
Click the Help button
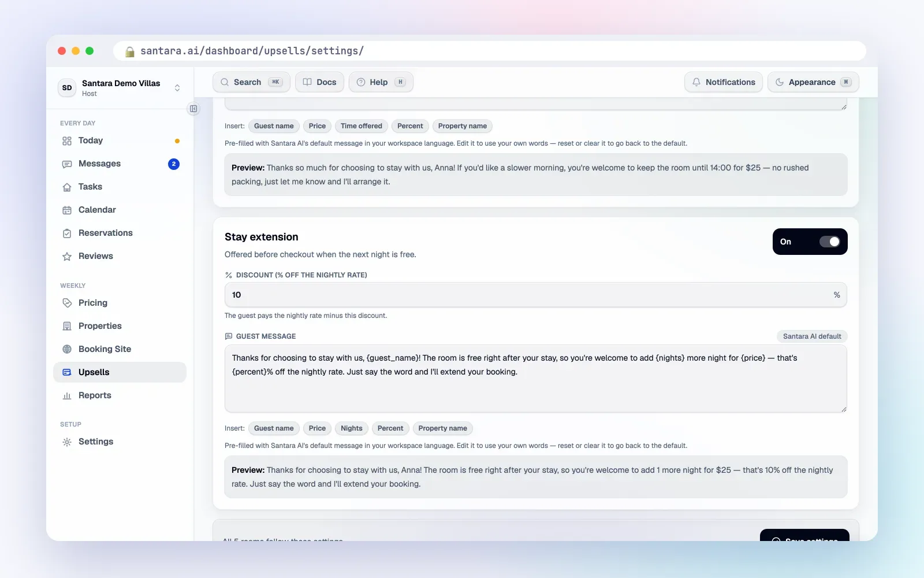381,82
